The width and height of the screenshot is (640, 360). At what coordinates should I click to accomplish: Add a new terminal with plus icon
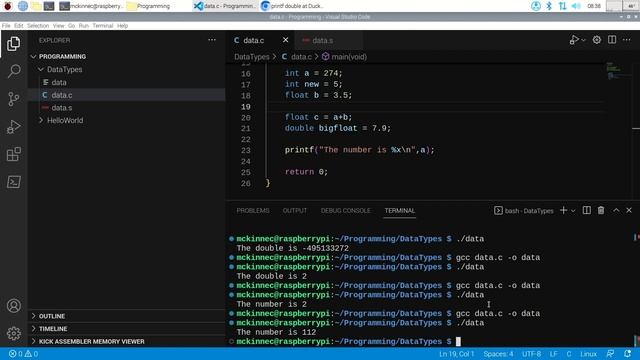click(563, 210)
